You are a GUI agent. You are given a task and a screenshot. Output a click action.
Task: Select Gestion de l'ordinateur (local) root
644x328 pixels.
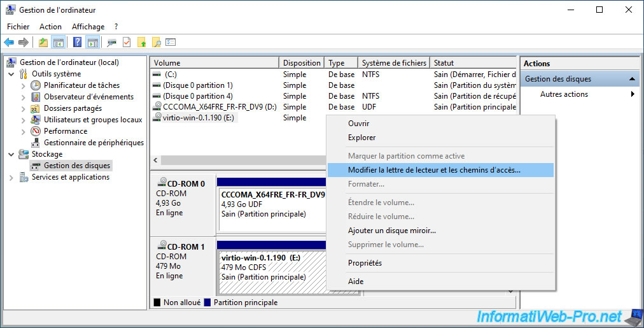pos(69,62)
